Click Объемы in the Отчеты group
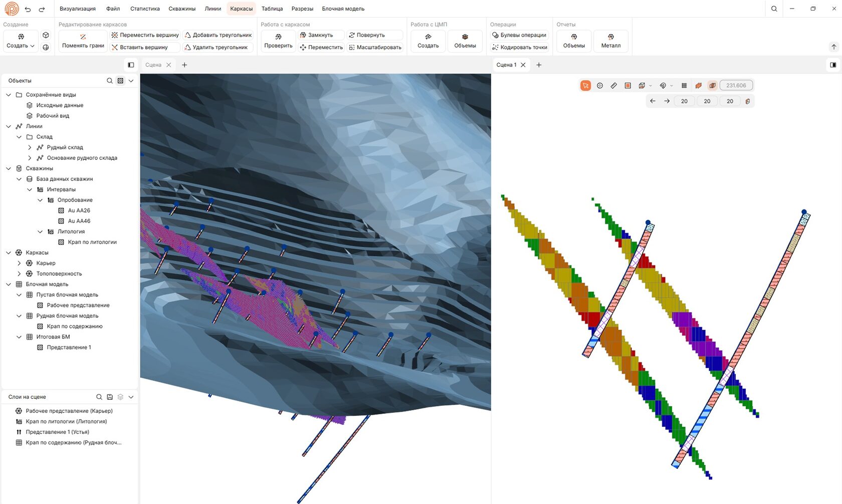Viewport: 842px width, 504px height. [x=574, y=41]
